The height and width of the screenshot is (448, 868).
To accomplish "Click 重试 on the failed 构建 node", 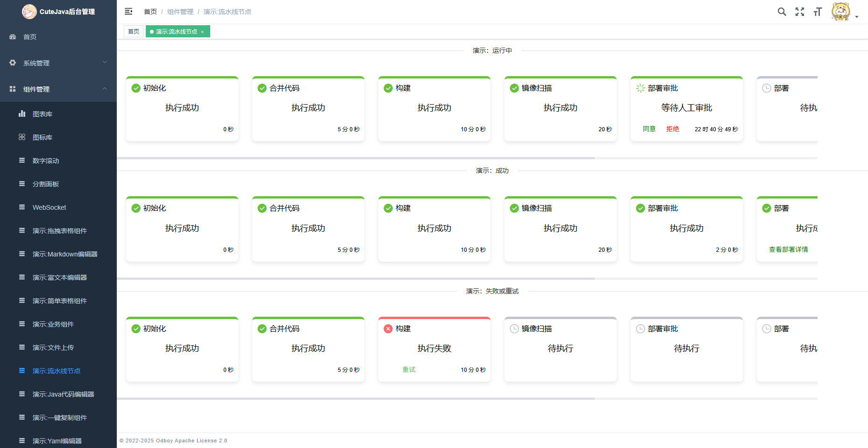I will 409,370.
